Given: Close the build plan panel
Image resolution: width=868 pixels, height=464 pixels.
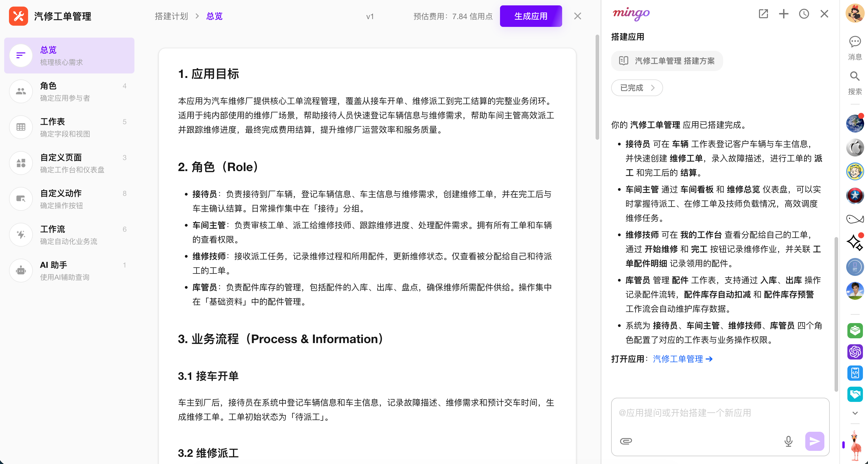Looking at the screenshot, I should (x=578, y=16).
